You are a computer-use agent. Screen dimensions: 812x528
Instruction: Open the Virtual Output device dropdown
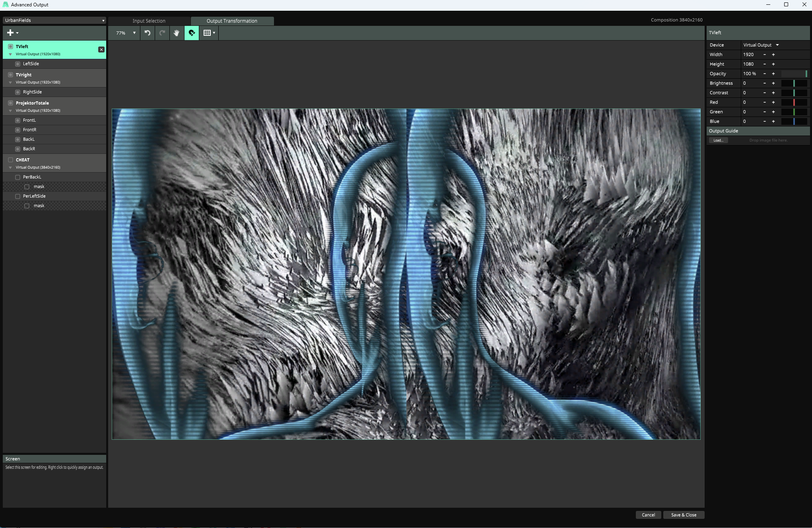(761, 45)
